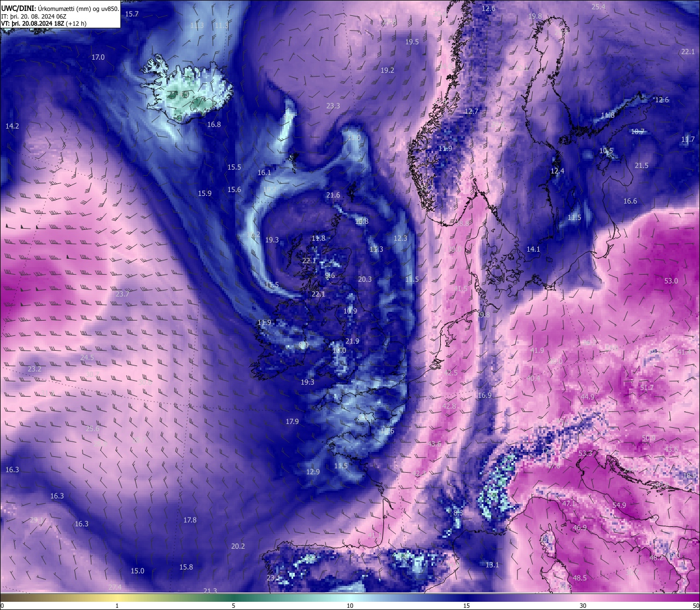Viewport: 700px width, 610px height.
Task: Click the 17.0 value northwest of Iceland
Action: point(98,57)
